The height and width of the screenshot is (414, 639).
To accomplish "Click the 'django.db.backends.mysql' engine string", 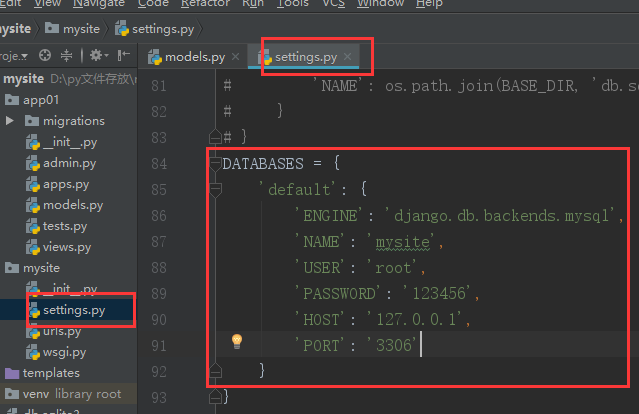I will 500,216.
